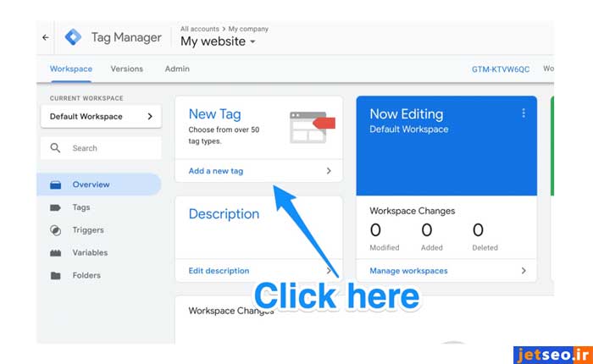Focus the sidebar Search field
The image size is (593, 364).
(110, 148)
